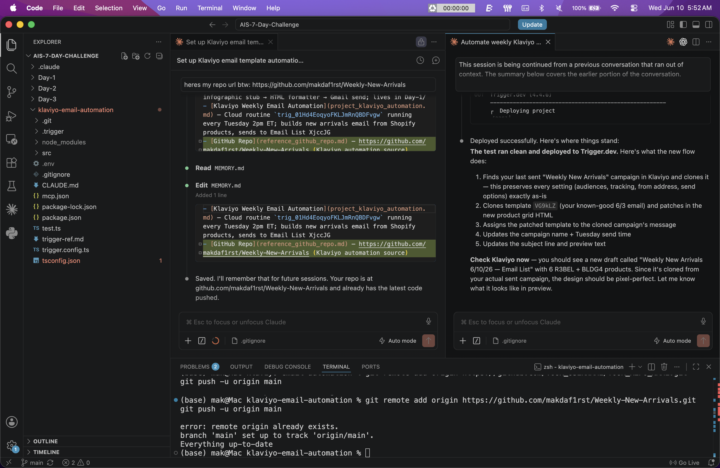Click microphone icon in left Claude input
This screenshot has width=720, height=468.
pos(428,322)
